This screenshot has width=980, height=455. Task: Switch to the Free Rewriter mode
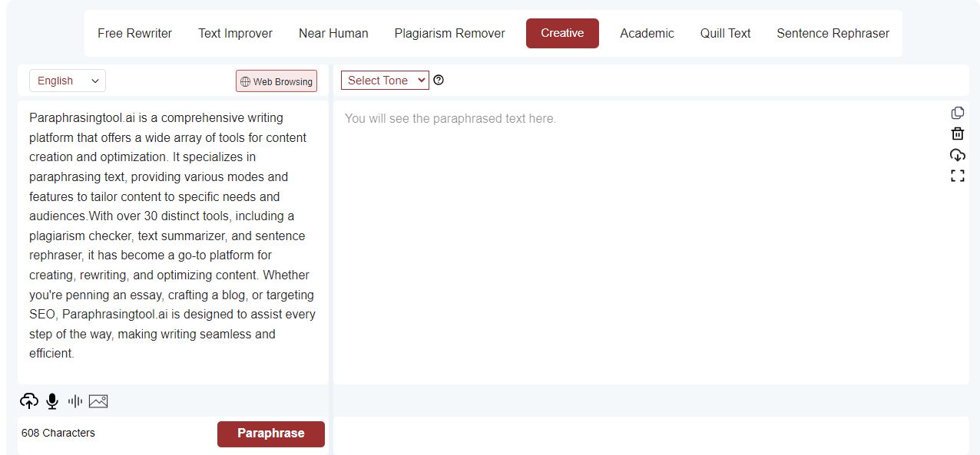coord(134,33)
